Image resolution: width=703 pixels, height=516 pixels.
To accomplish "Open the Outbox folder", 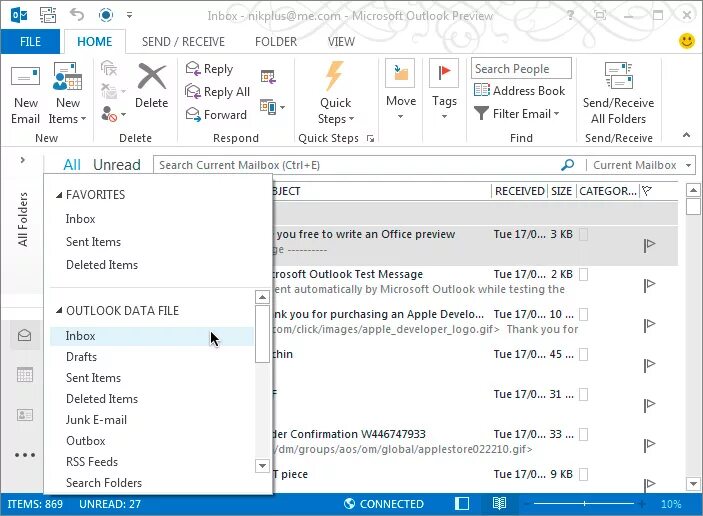I will 86,441.
